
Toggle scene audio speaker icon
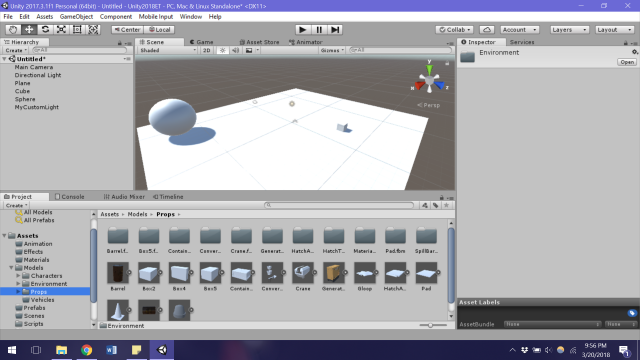(236, 50)
